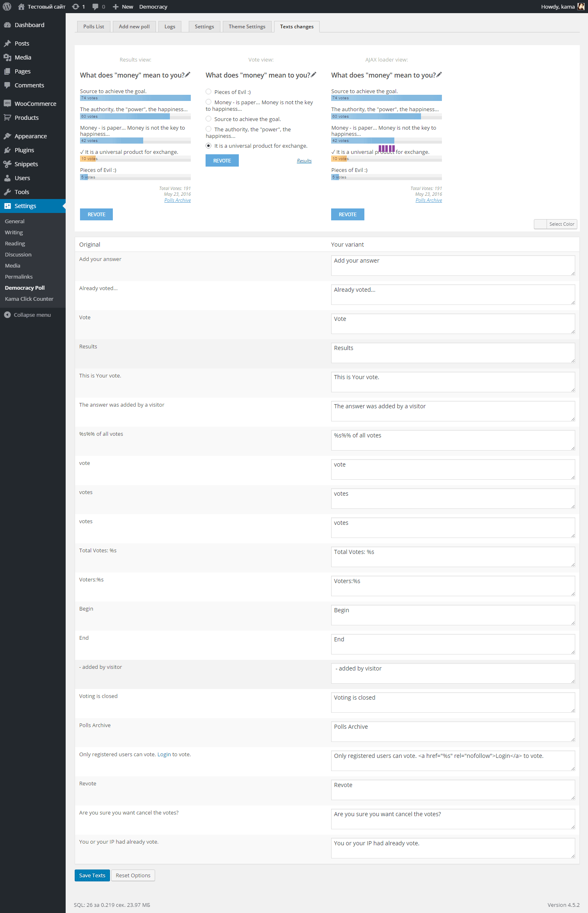Click the Tools wrench icon
This screenshot has width=588, height=913.
7,192
